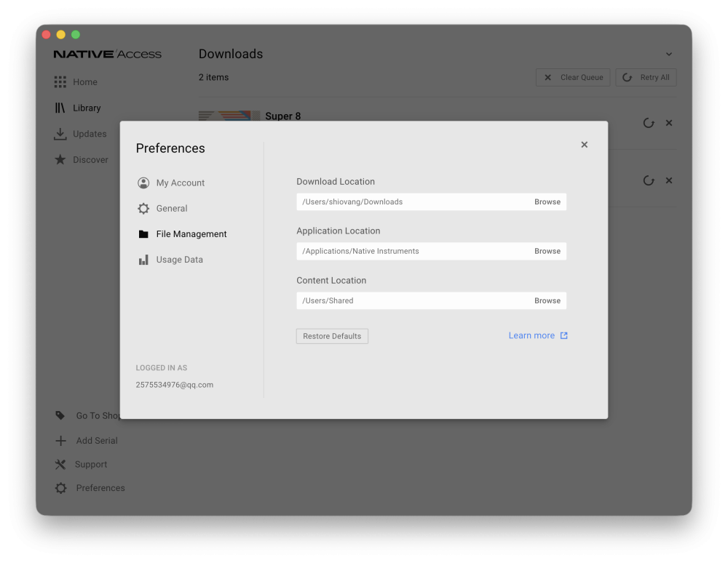Click Retry All button

(646, 77)
